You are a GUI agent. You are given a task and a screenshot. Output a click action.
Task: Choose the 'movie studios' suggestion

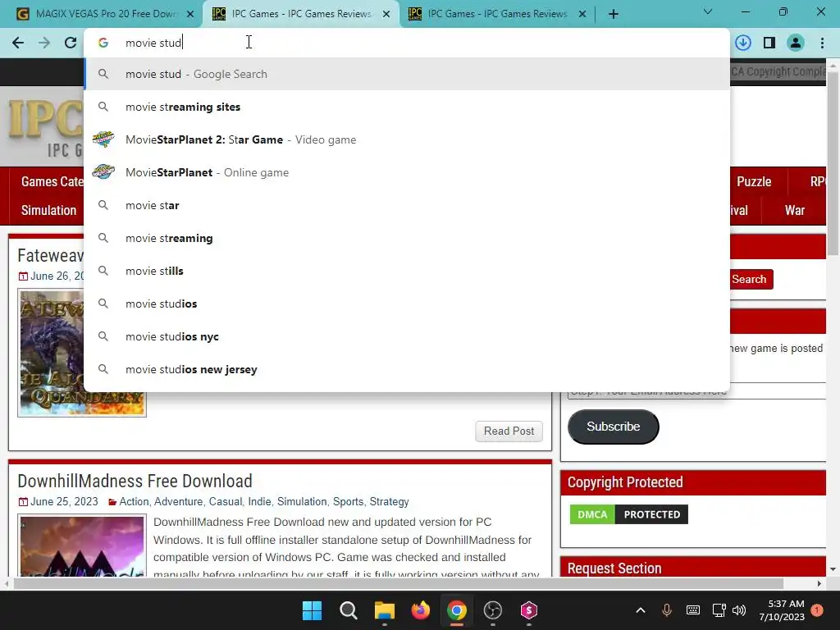[407, 304]
